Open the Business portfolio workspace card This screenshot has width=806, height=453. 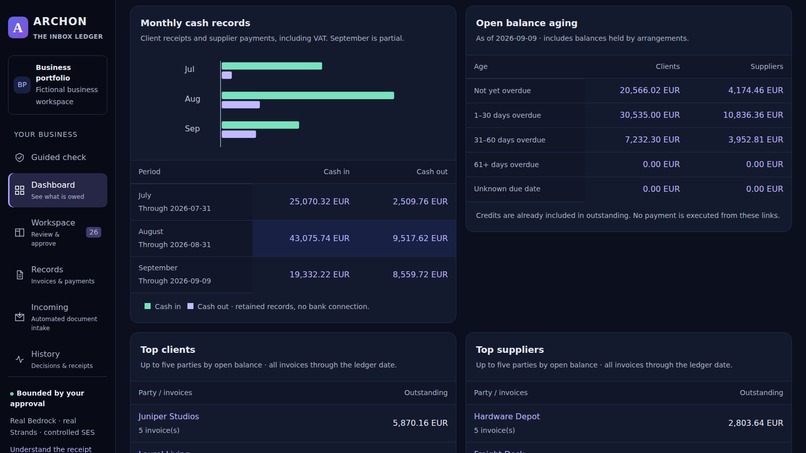(x=58, y=85)
